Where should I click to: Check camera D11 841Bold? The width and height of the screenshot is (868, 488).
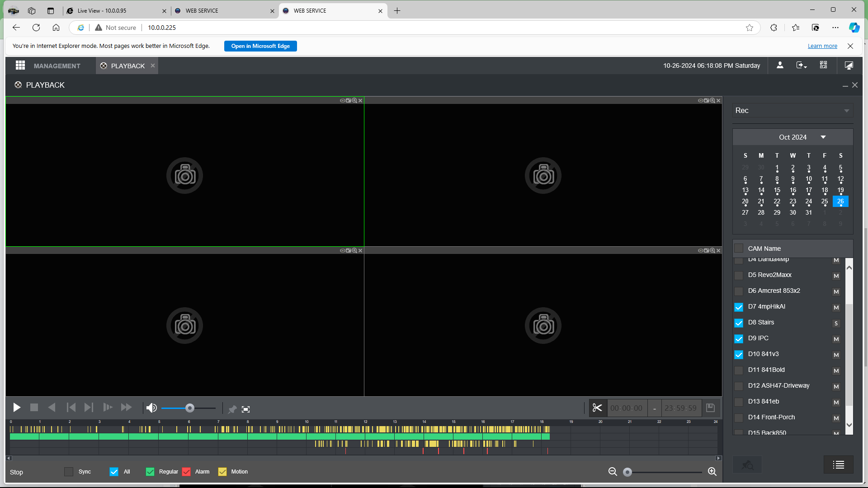coord(739,371)
